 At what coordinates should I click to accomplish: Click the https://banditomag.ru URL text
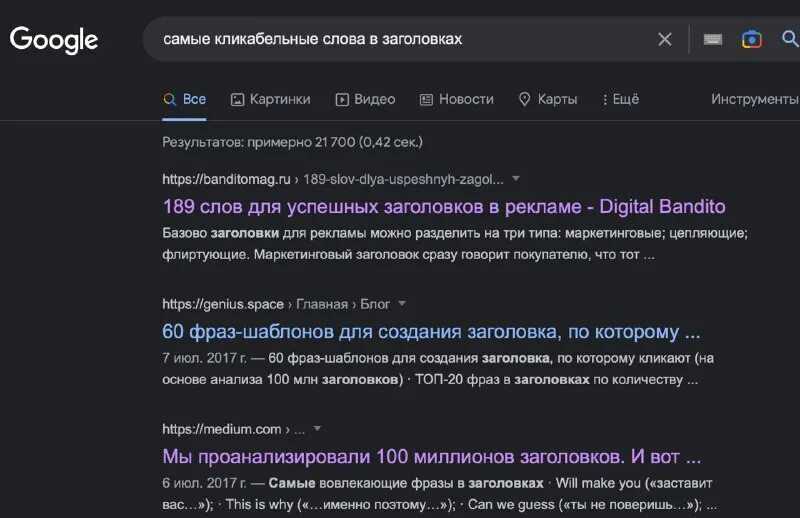226,179
